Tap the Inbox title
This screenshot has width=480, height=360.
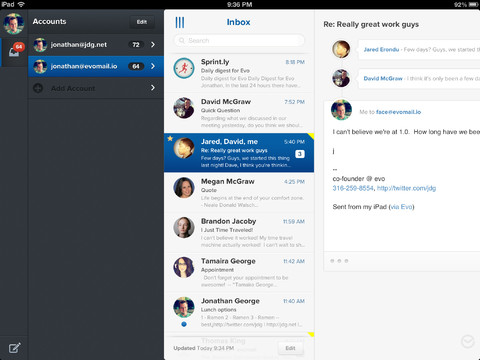pyautogui.click(x=239, y=22)
